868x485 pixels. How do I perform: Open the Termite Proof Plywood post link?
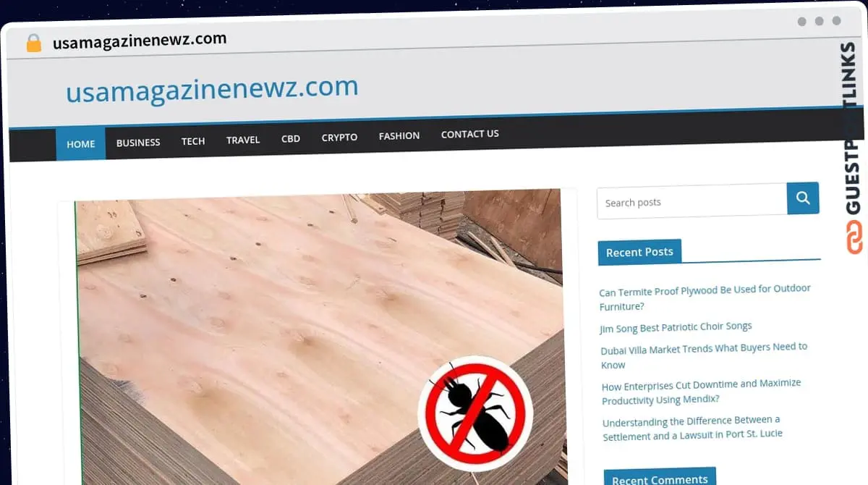pyautogui.click(x=705, y=298)
